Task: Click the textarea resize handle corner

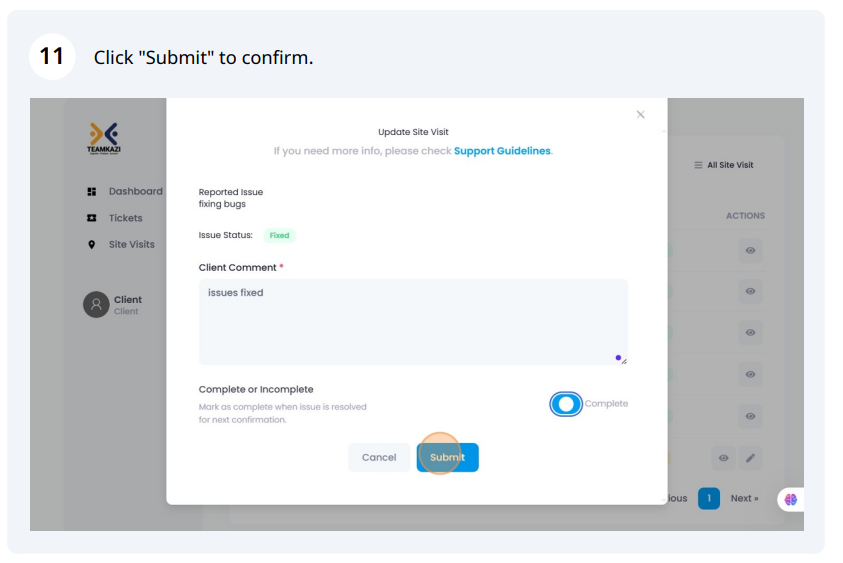Action: [x=624, y=361]
